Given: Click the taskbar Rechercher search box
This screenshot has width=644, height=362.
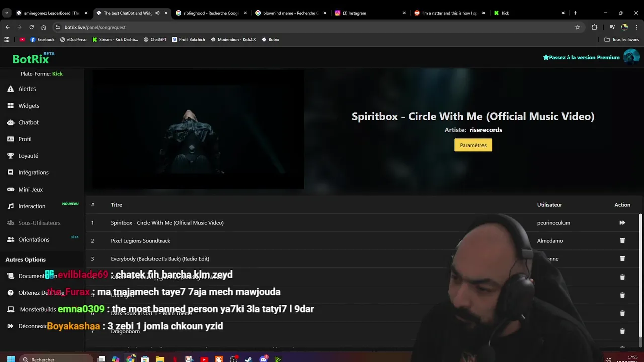Looking at the screenshot, I should 56,359.
